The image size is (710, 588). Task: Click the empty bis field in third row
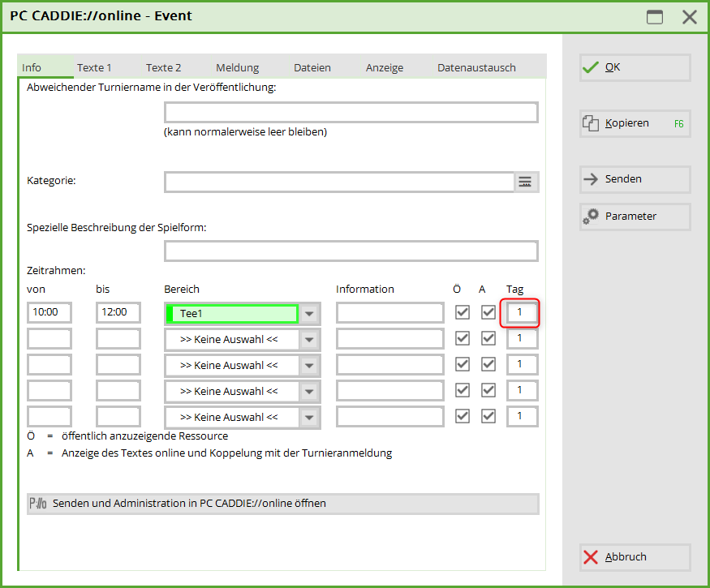click(x=118, y=365)
